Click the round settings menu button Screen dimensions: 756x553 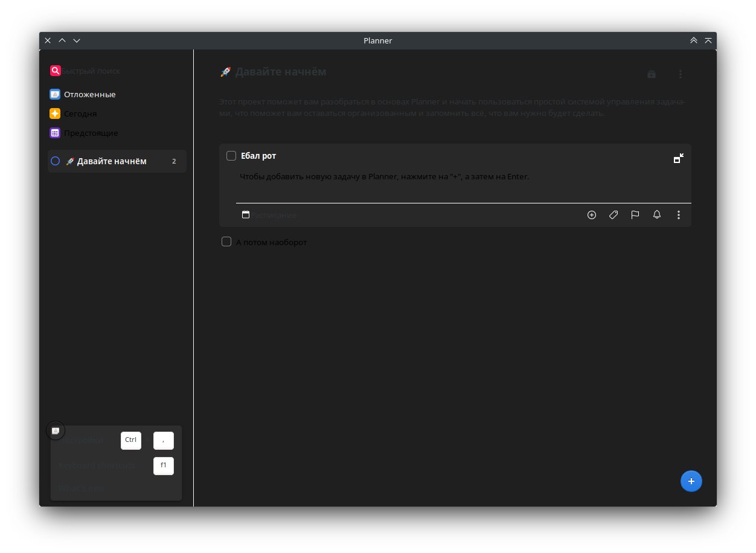[56, 430]
